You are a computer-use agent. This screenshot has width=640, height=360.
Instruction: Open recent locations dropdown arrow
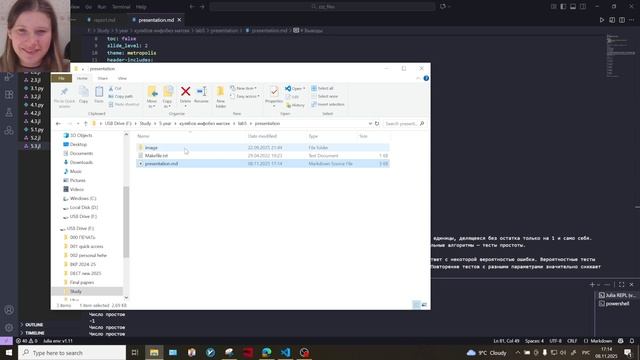pos(78,123)
